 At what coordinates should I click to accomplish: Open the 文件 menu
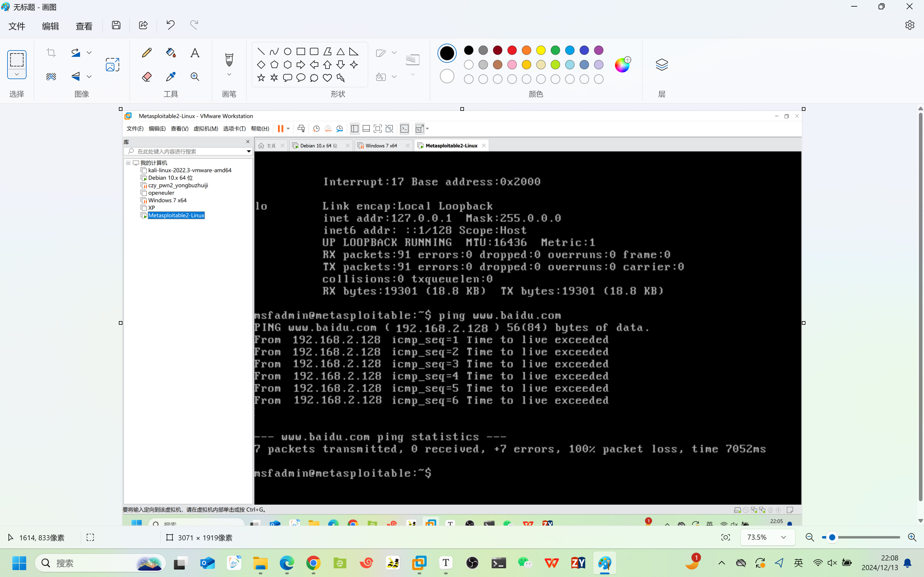[x=17, y=26]
